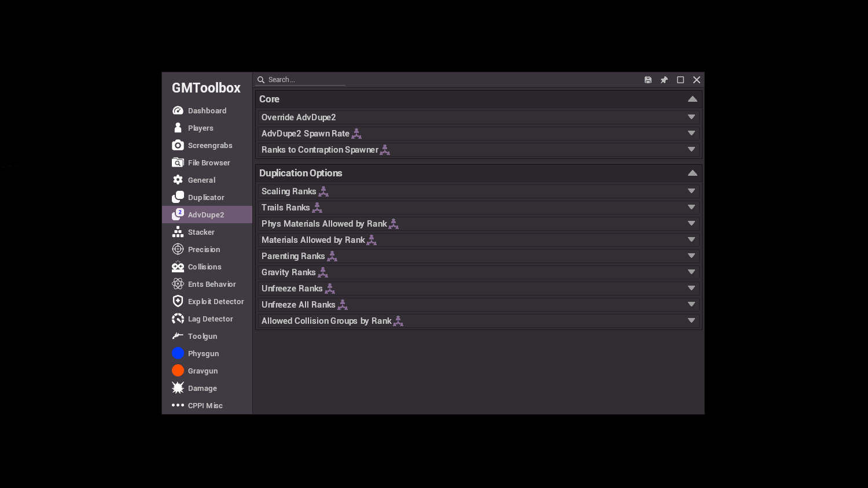Maximize the GMToolbox window
This screenshot has height=488, width=868.
click(681, 80)
